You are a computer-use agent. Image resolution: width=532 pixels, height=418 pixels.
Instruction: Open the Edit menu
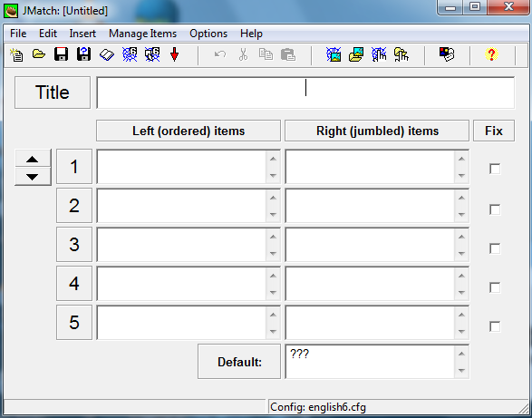point(48,34)
